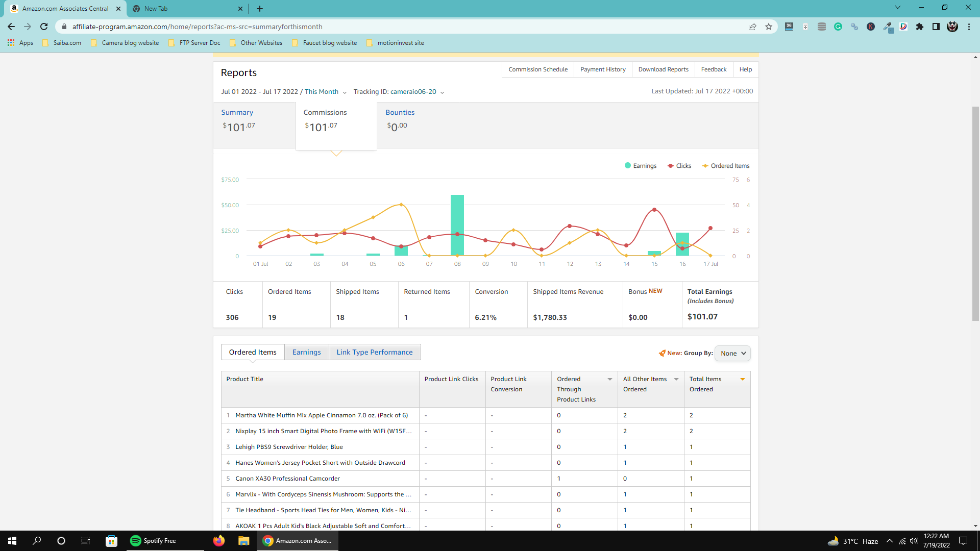Sort by Total Items Ordered column
Screen dimensions: 980x551
743,379
